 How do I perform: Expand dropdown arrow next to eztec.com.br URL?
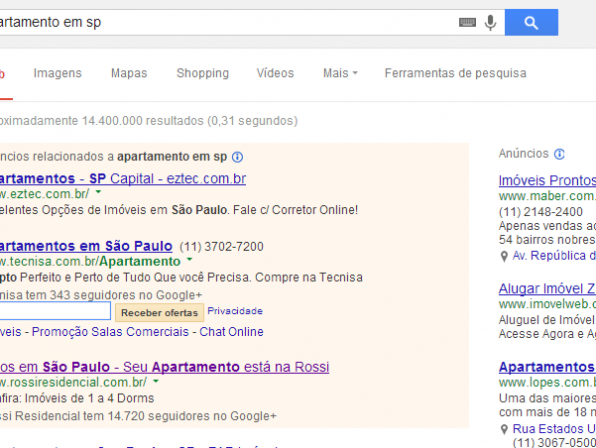[98, 192]
